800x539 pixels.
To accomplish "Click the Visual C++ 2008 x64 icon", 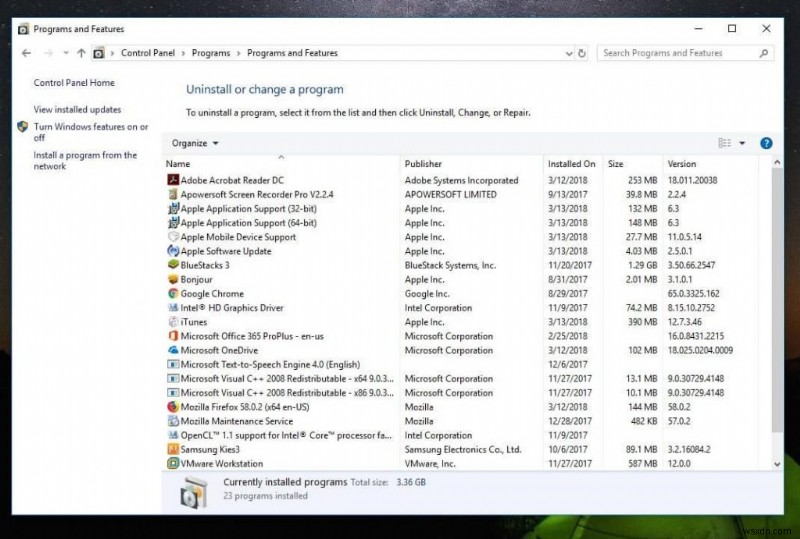I will [x=173, y=378].
